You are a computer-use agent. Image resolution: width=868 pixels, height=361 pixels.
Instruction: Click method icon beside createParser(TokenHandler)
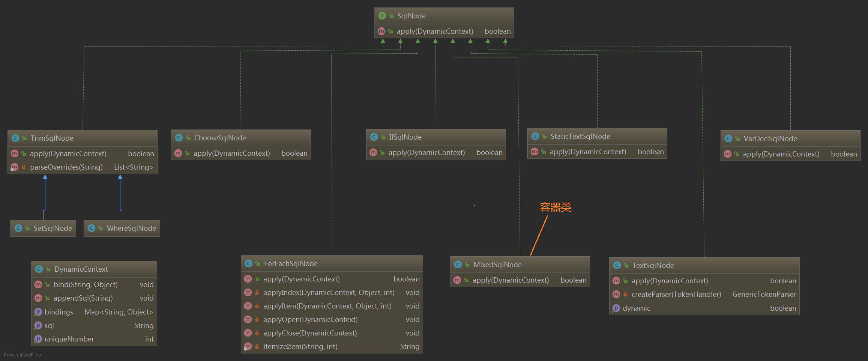(x=616, y=294)
